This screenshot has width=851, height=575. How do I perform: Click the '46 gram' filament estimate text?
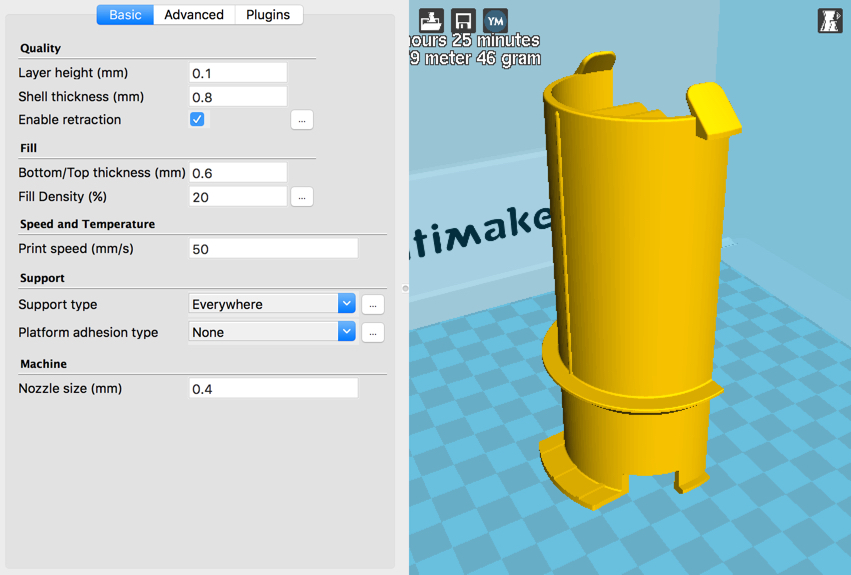point(509,58)
